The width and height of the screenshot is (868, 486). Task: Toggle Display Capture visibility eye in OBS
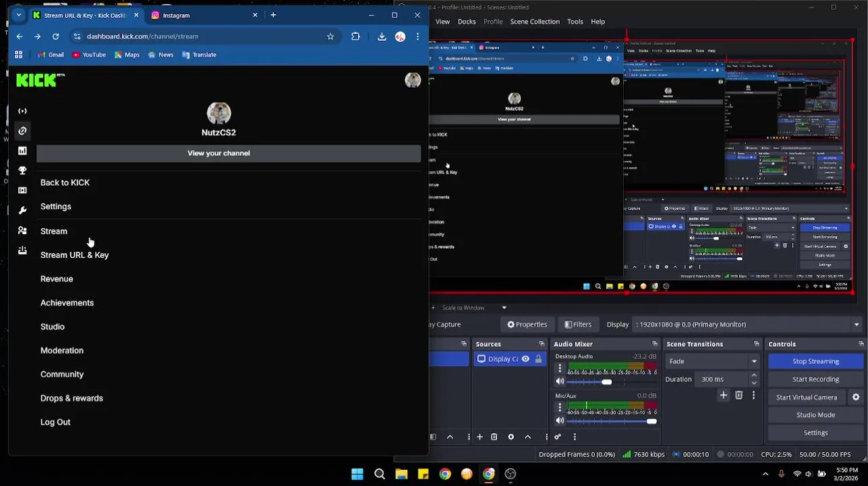525,359
